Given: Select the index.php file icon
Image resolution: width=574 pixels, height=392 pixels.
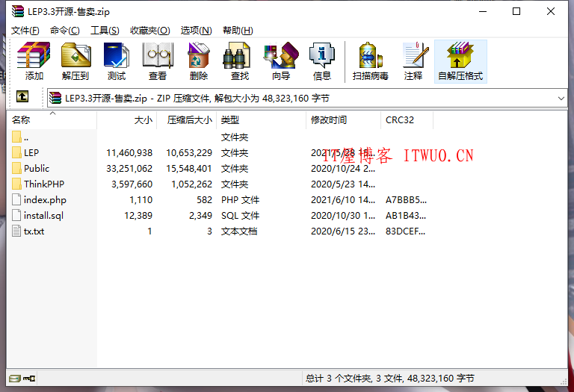Looking at the screenshot, I should point(16,199).
